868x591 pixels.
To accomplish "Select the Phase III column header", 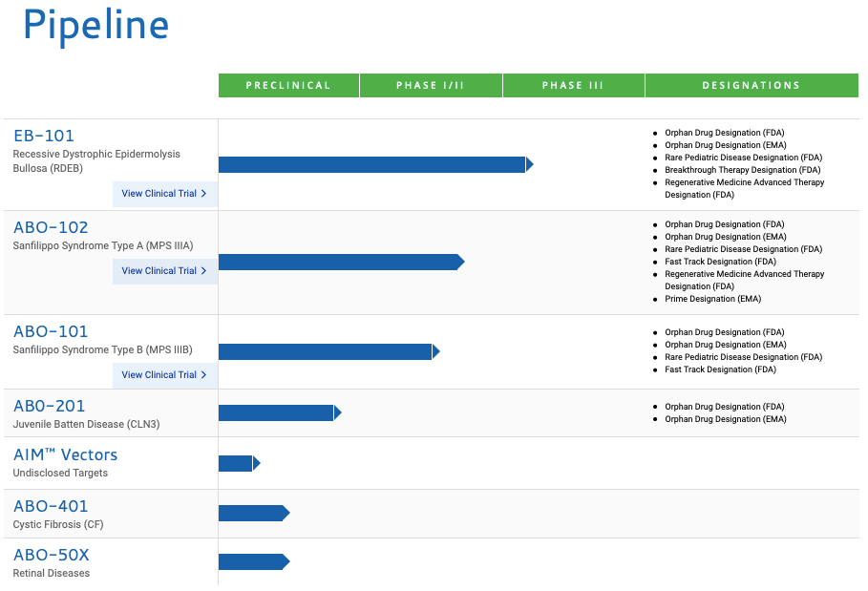I will point(573,86).
